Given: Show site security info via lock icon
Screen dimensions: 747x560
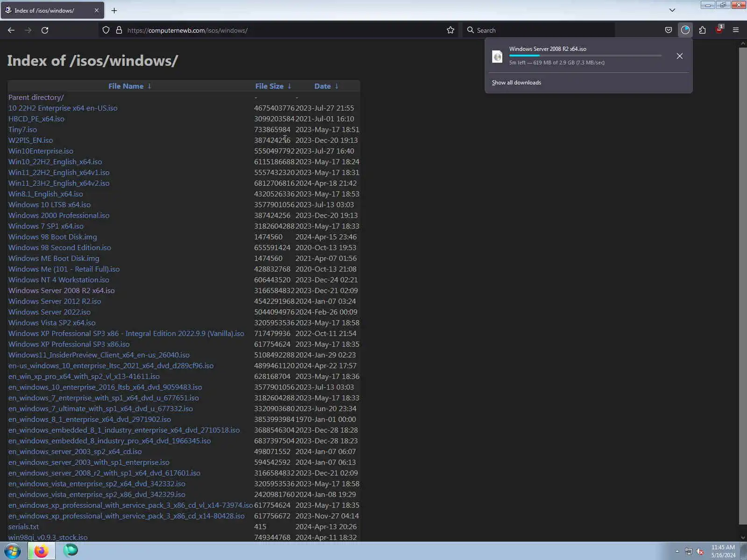Looking at the screenshot, I should click(119, 30).
